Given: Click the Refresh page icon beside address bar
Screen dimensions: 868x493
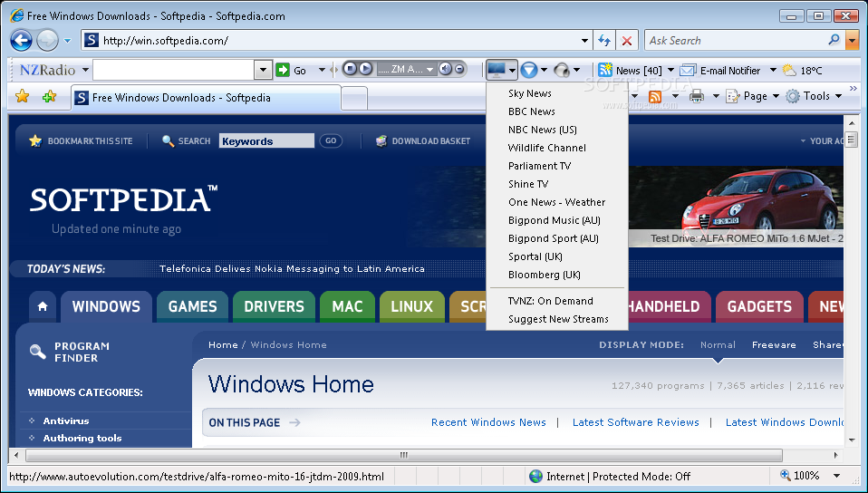Looking at the screenshot, I should pos(604,41).
